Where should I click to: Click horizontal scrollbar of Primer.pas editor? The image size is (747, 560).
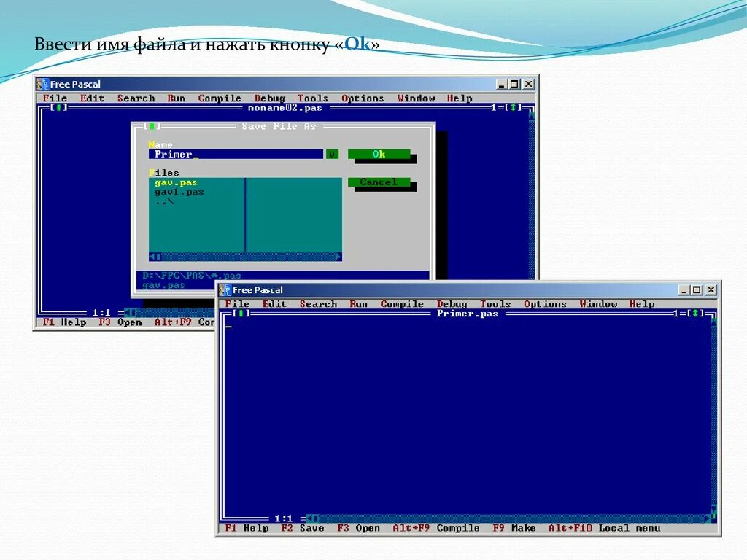click(508, 518)
